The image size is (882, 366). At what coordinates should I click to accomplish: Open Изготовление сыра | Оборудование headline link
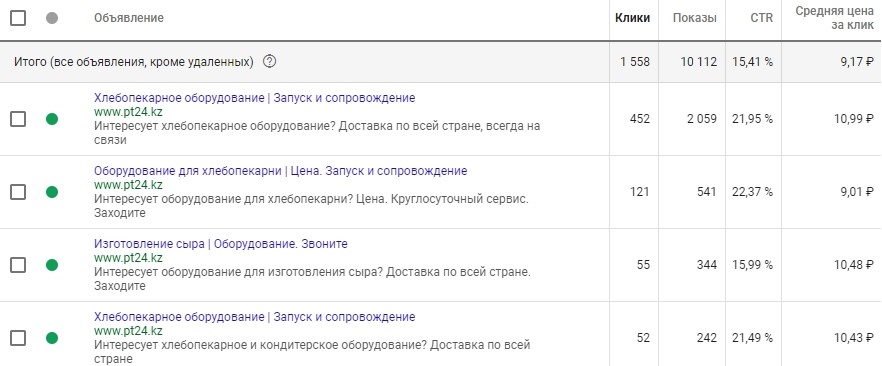[220, 244]
